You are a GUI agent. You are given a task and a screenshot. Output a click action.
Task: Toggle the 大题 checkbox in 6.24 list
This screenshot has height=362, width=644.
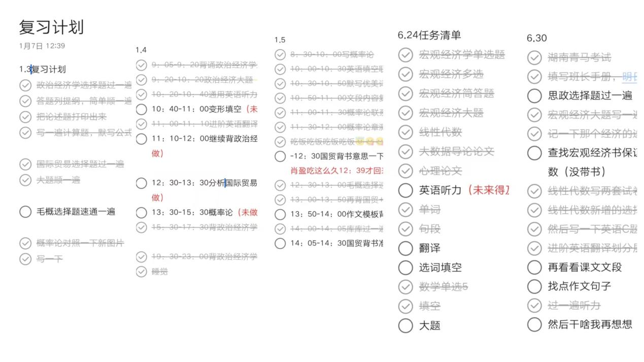coord(405,325)
